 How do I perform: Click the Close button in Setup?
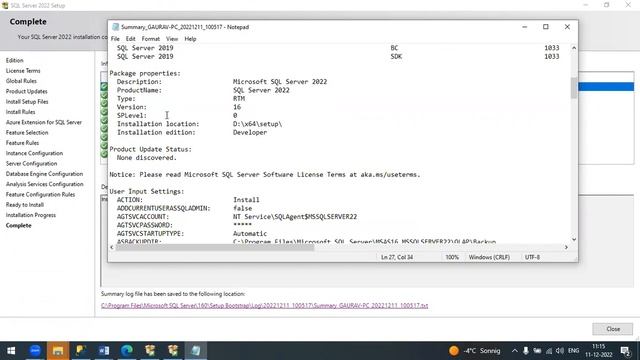[613, 329]
